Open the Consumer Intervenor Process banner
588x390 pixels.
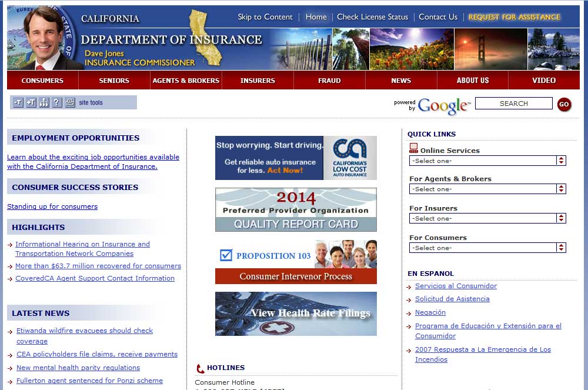296,262
